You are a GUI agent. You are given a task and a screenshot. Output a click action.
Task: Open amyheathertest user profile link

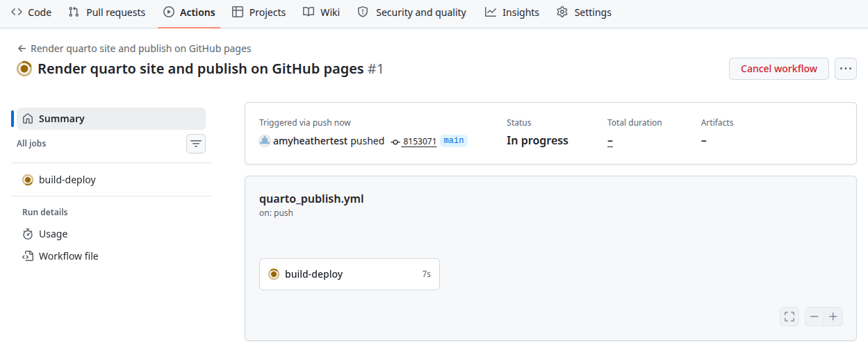(310, 141)
